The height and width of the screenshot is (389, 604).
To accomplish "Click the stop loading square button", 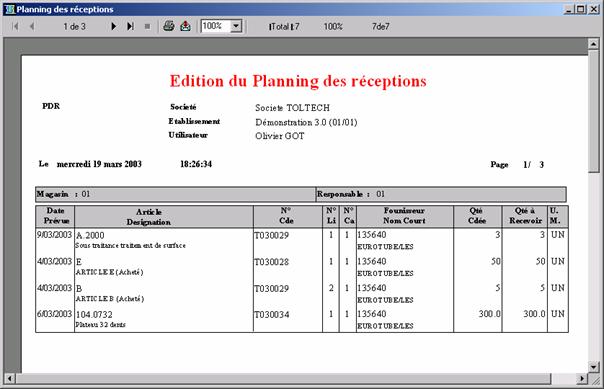I will click(x=147, y=26).
